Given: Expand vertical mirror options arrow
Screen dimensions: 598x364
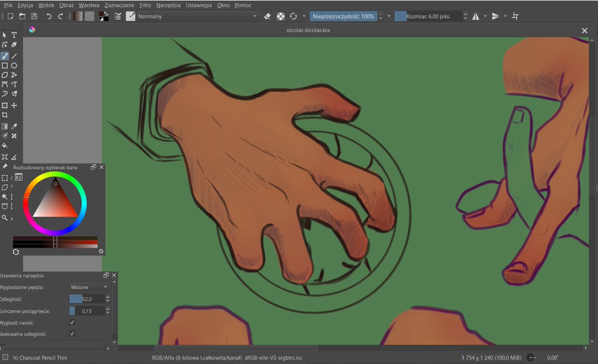Looking at the screenshot, I should [x=505, y=16].
